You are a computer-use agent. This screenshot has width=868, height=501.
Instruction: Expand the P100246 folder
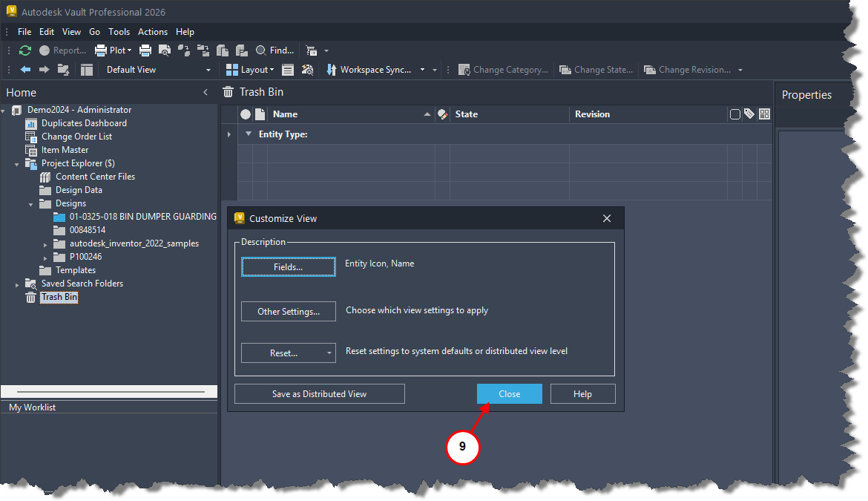pyautogui.click(x=45, y=258)
